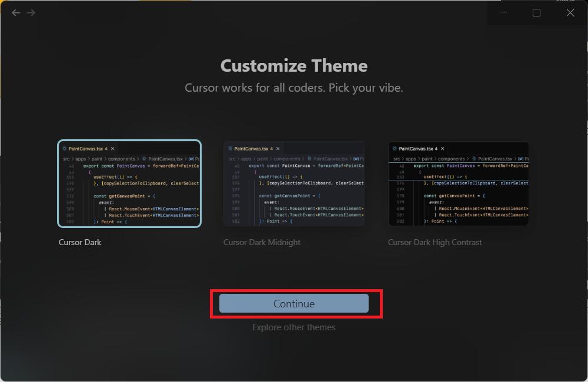The width and height of the screenshot is (588, 382).
Task: Click the Cursor Dark Midnight label
Action: [x=262, y=242]
